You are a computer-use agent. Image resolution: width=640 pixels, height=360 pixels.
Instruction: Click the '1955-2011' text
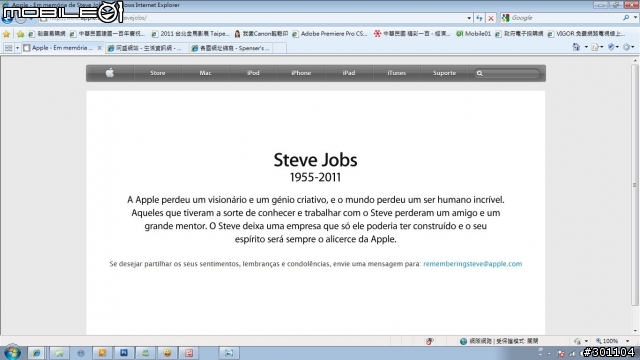[x=315, y=178]
